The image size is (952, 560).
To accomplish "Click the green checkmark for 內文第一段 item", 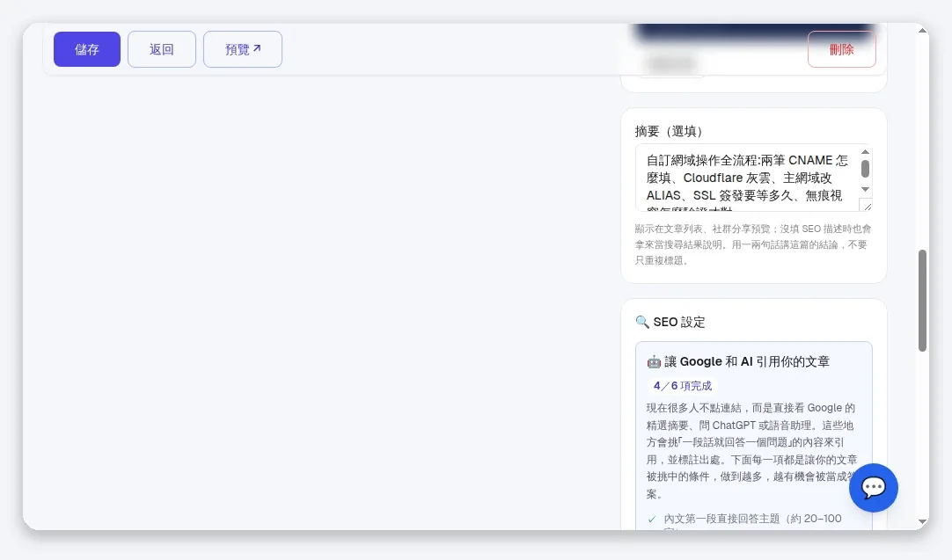I will (651, 519).
